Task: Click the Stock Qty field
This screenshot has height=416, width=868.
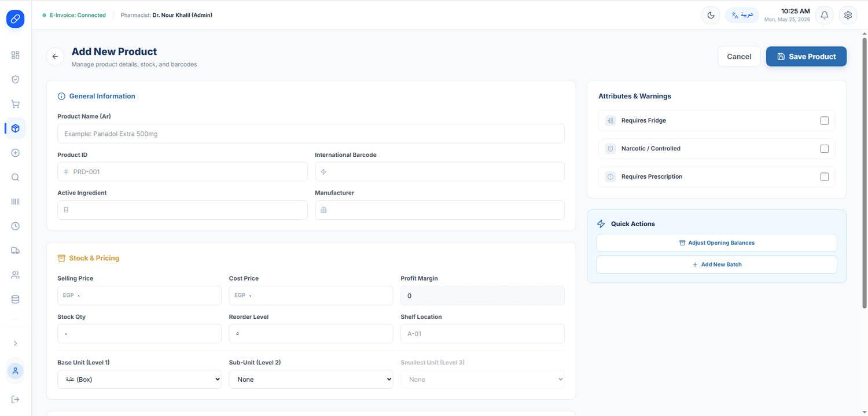Action: (139, 334)
